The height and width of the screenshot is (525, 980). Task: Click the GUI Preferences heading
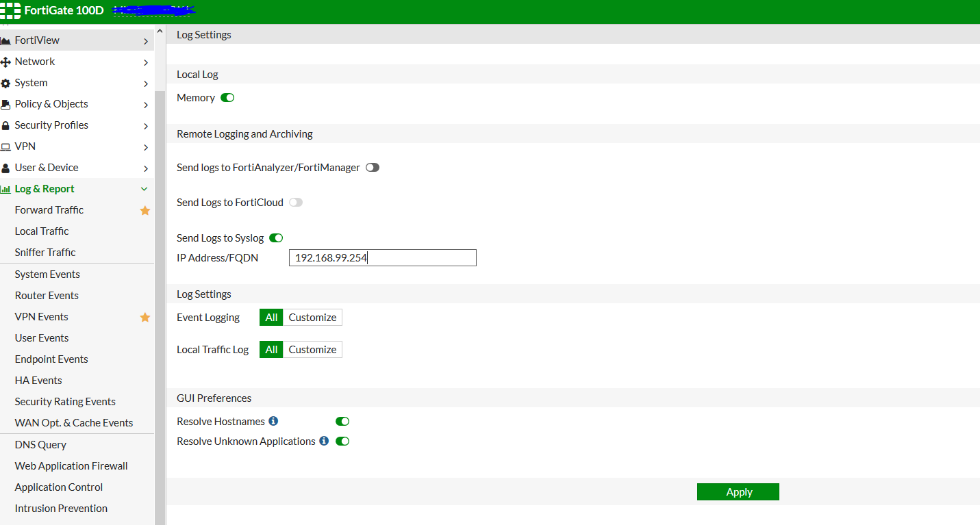(214, 398)
